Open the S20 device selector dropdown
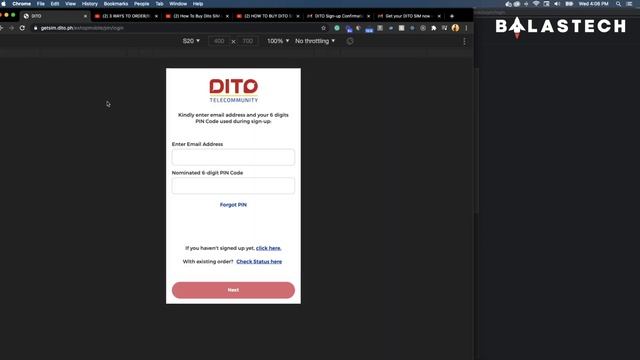Viewport: 640px width, 360px height. point(191,41)
